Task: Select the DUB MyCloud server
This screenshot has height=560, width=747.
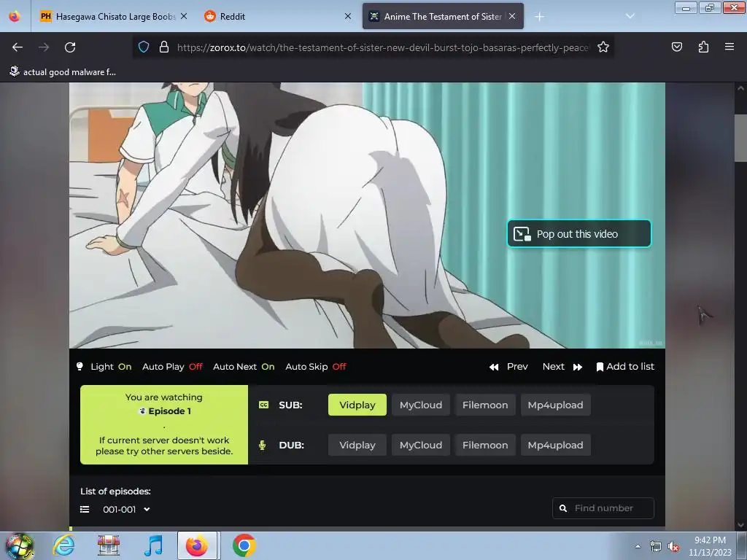Action: coord(421,446)
